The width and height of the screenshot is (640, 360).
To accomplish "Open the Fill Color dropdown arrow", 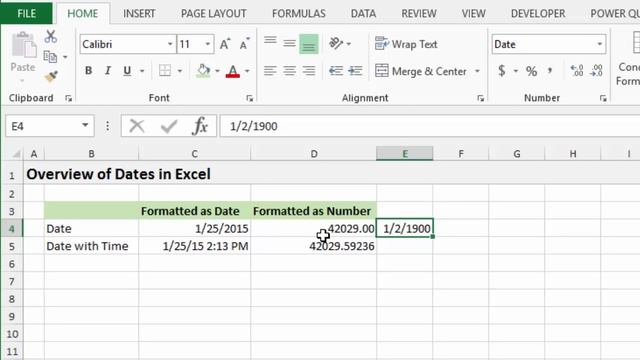I will tap(217, 71).
